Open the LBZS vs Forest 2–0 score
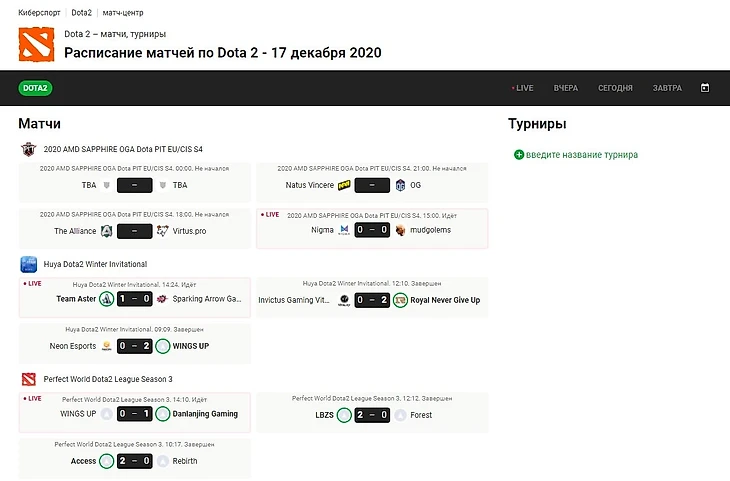The width and height of the screenshot is (730, 481). (x=372, y=414)
